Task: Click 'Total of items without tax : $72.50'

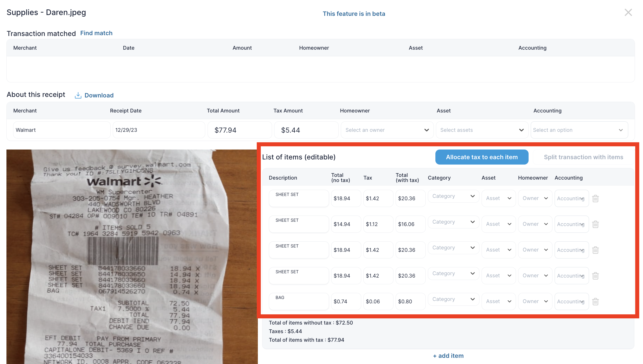Action: [311, 323]
